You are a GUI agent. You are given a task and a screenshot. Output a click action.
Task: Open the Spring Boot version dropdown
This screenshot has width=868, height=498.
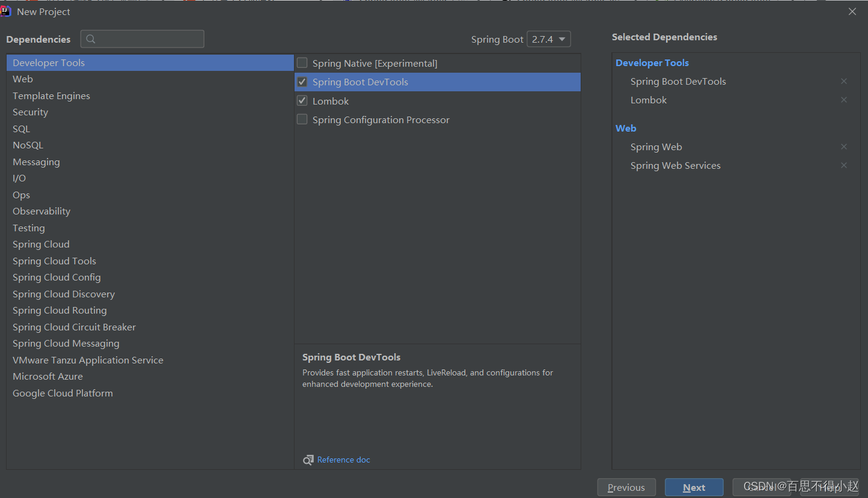[548, 39]
